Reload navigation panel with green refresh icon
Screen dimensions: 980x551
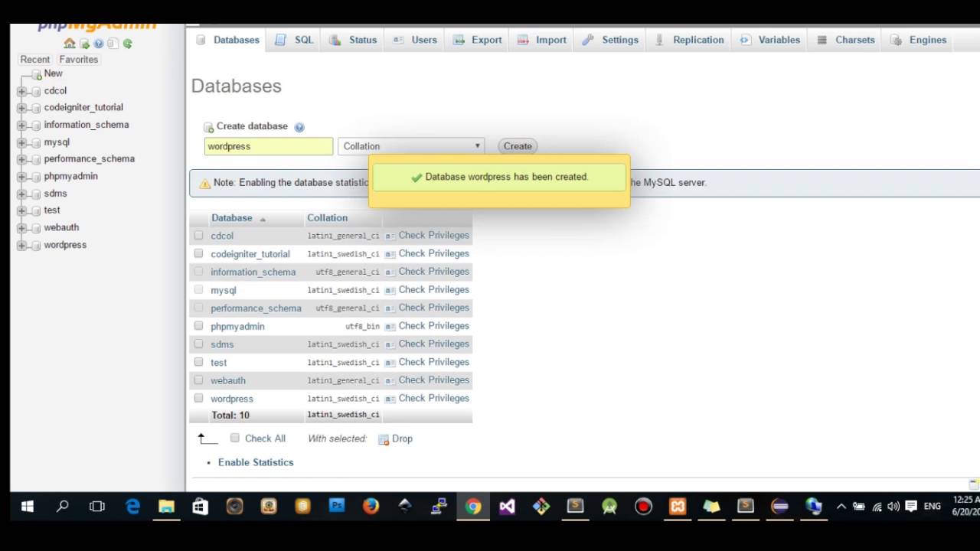click(x=127, y=44)
